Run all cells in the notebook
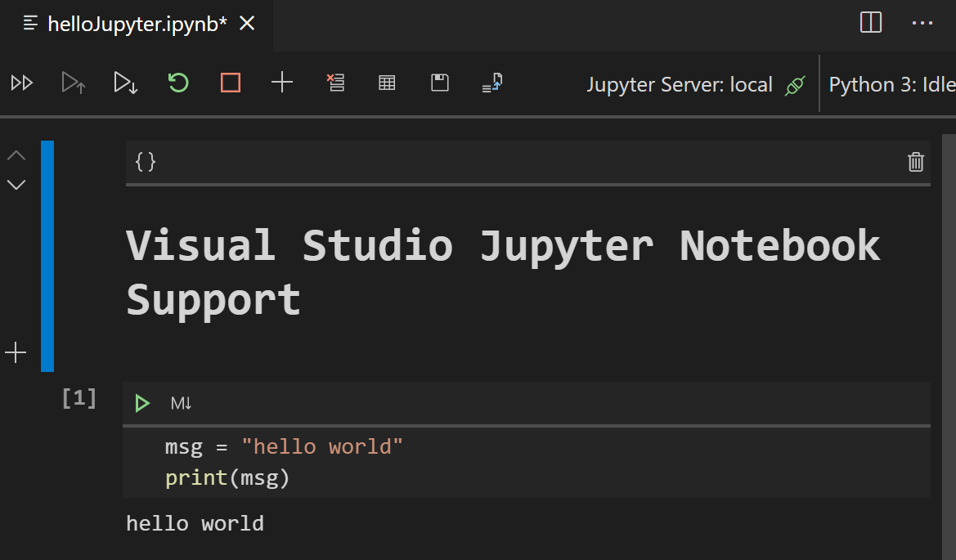The image size is (956, 560). pos(22,82)
